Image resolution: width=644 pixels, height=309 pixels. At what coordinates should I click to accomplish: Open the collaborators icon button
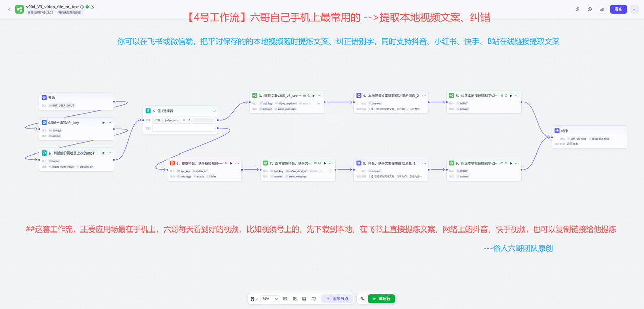tap(602, 9)
